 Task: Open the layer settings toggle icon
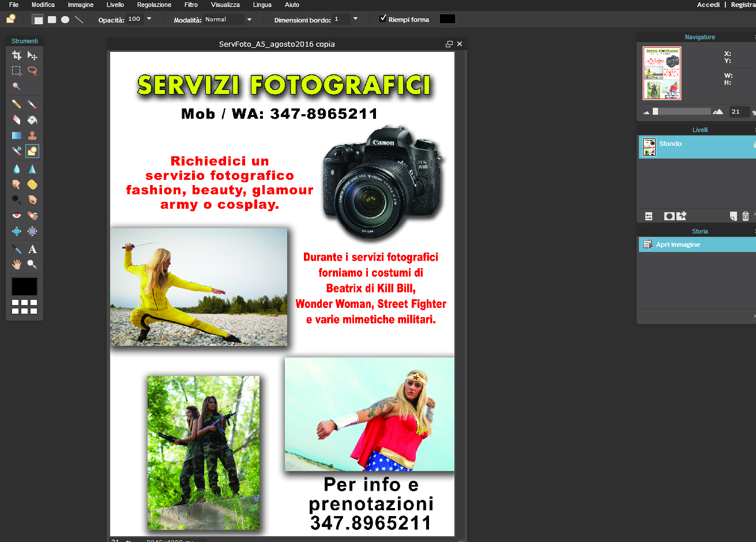point(649,216)
